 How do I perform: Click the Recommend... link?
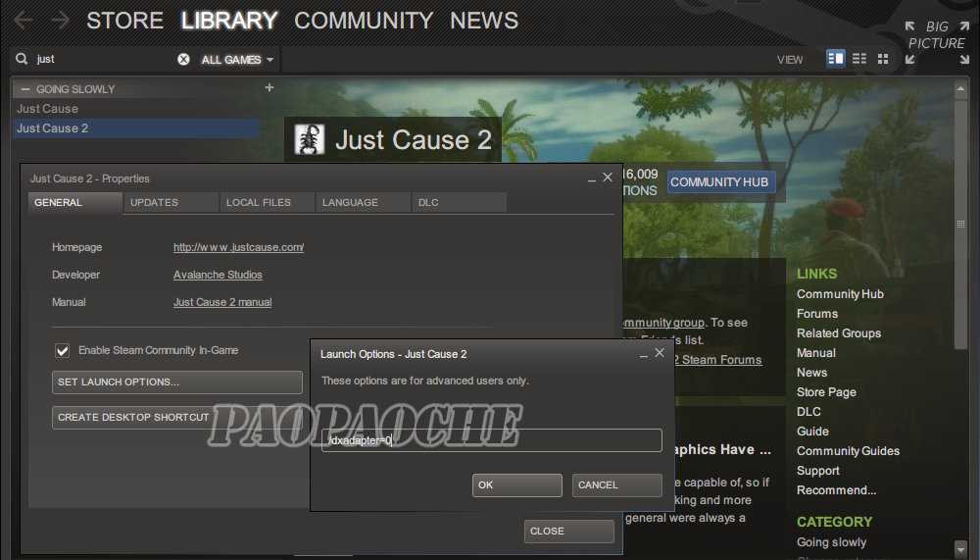click(x=836, y=490)
